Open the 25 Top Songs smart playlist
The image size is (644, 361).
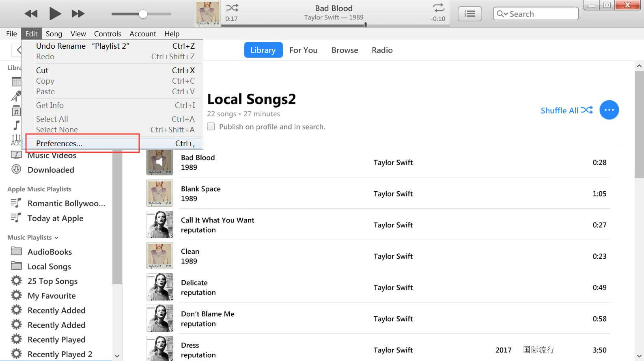pos(52,281)
